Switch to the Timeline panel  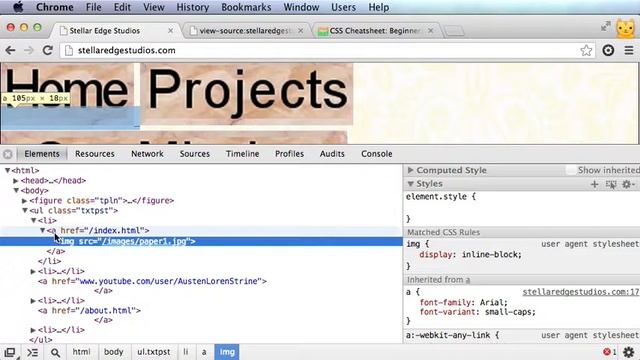pos(242,154)
